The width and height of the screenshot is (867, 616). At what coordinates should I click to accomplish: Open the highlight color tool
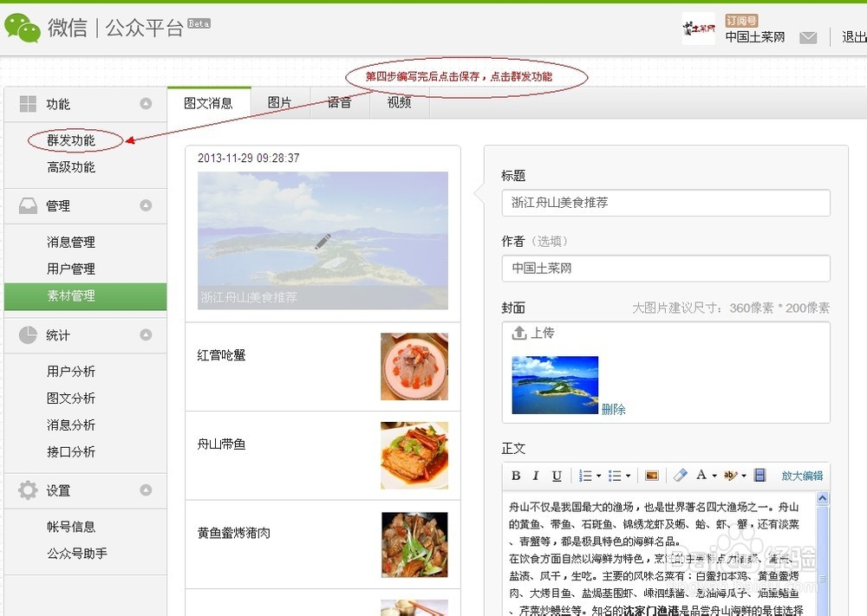(x=731, y=475)
